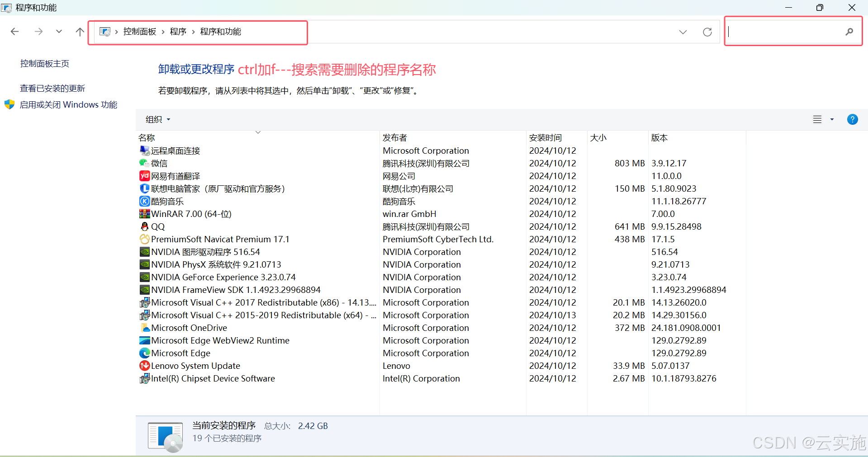Select the 远程桌面连接 icon
Viewport: 868px width, 457px height.
145,151
